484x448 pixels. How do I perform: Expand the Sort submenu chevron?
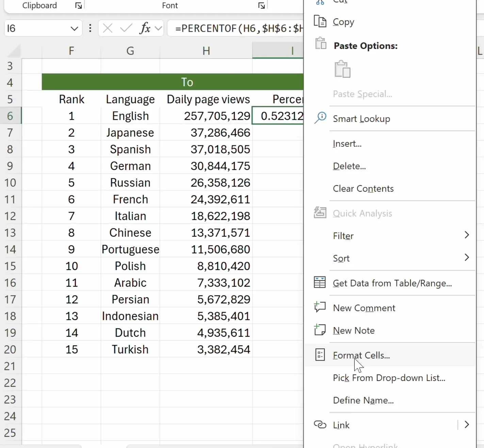point(467,258)
